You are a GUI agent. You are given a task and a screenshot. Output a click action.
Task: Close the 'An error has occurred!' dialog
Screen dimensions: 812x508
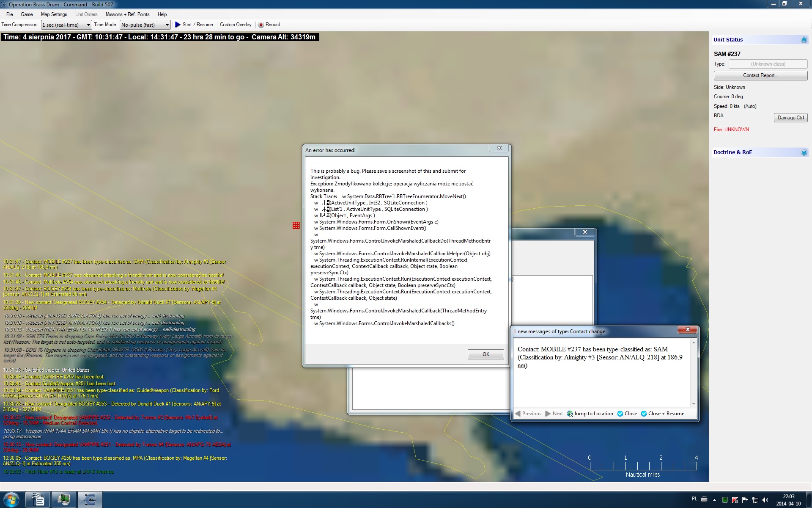click(499, 148)
